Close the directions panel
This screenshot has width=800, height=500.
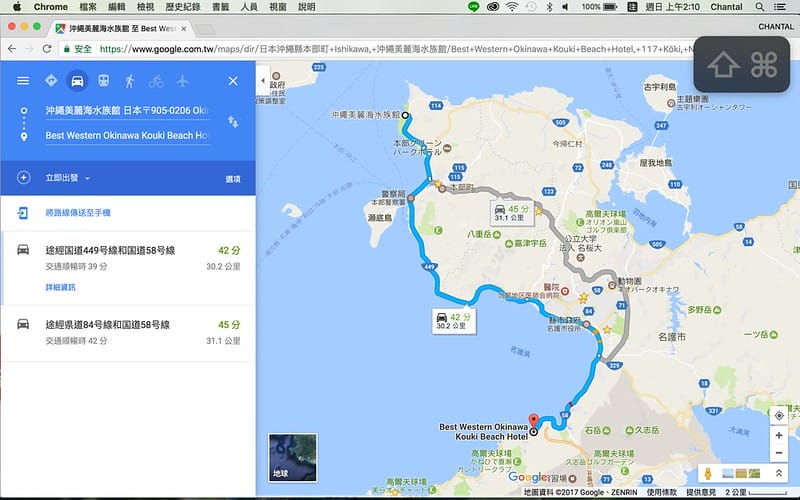click(x=233, y=81)
